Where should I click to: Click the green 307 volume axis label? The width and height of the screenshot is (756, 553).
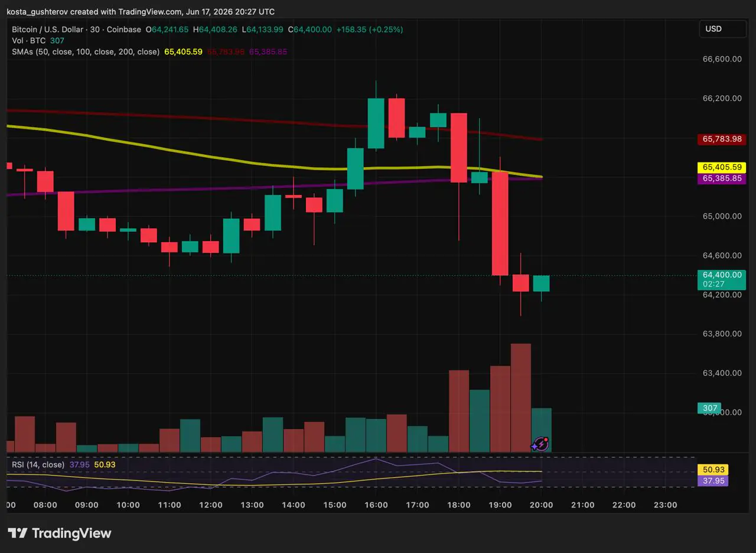pyautogui.click(x=710, y=408)
